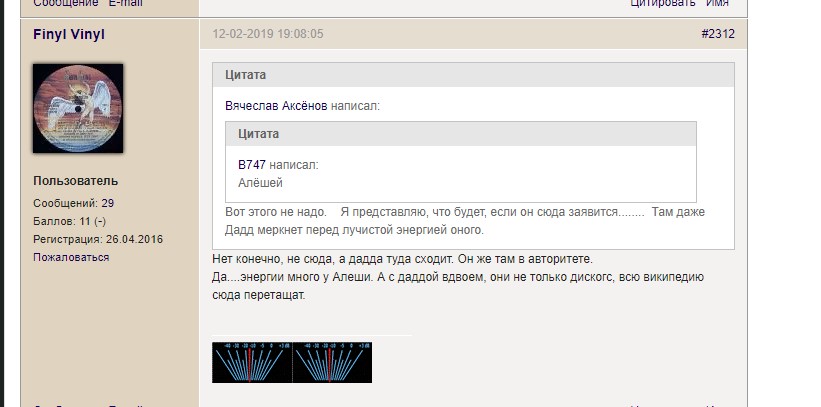
Task: Click the Finyl Vinyl username link
Action: coord(69,35)
